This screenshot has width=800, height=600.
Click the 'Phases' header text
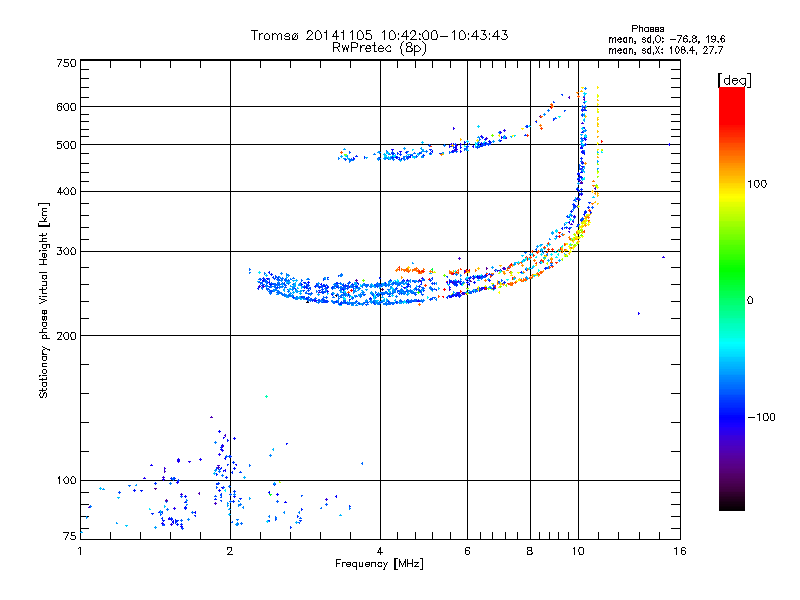point(647,29)
